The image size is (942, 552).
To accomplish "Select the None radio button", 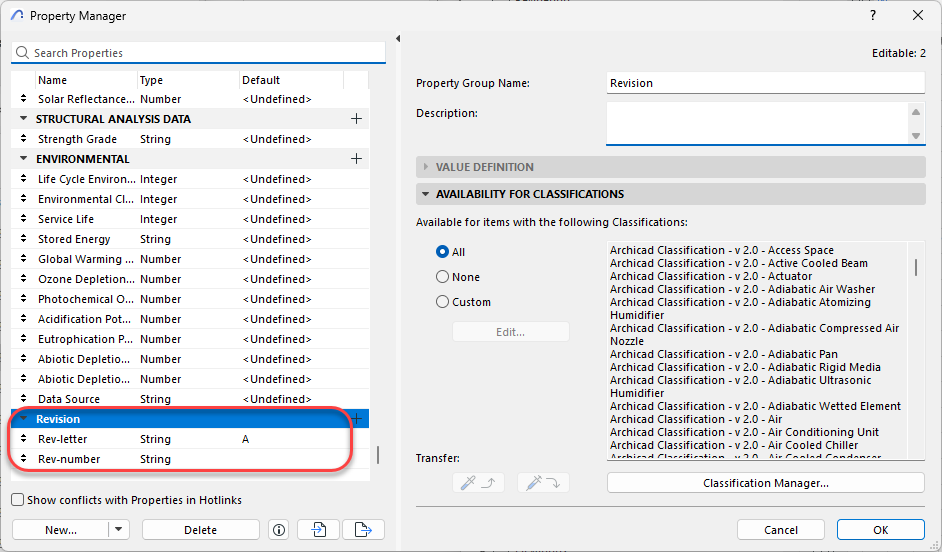I will click(x=442, y=277).
